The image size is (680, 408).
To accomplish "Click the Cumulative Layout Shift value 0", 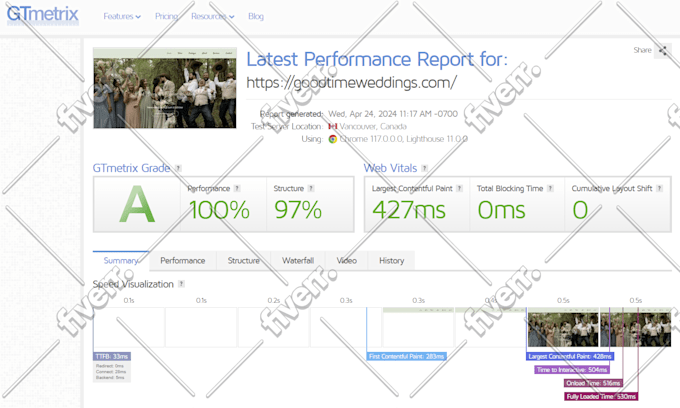I will (x=580, y=210).
